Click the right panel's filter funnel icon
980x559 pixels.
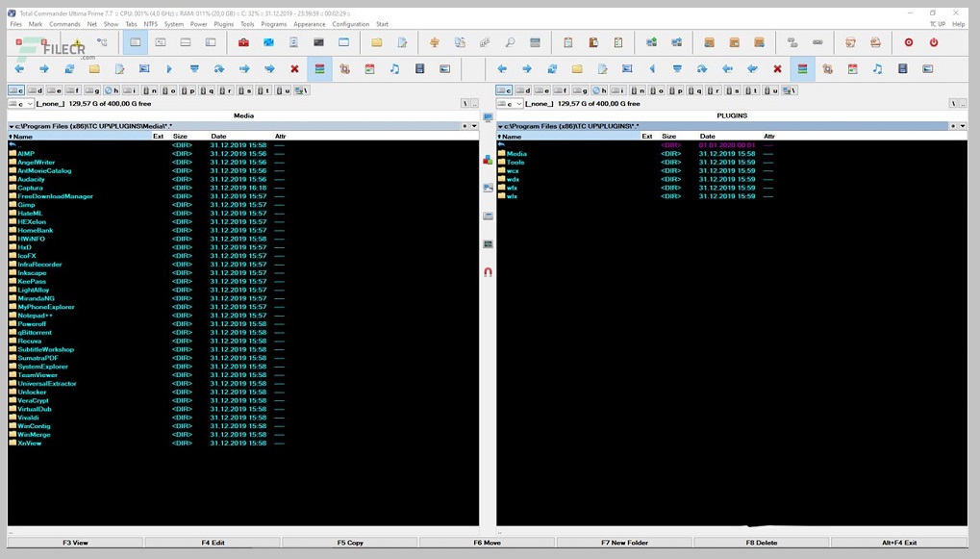coord(677,68)
